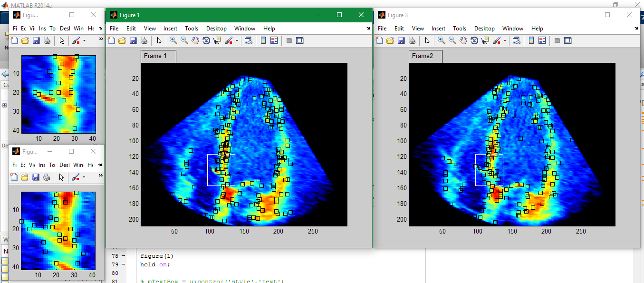
Task: Select the Pan hand tool in Figure 3
Action: point(463,41)
